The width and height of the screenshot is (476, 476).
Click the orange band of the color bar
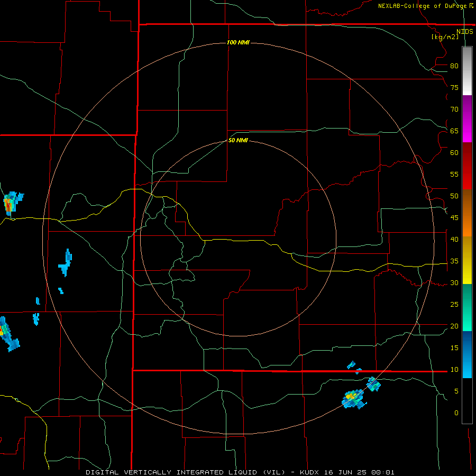(467, 213)
